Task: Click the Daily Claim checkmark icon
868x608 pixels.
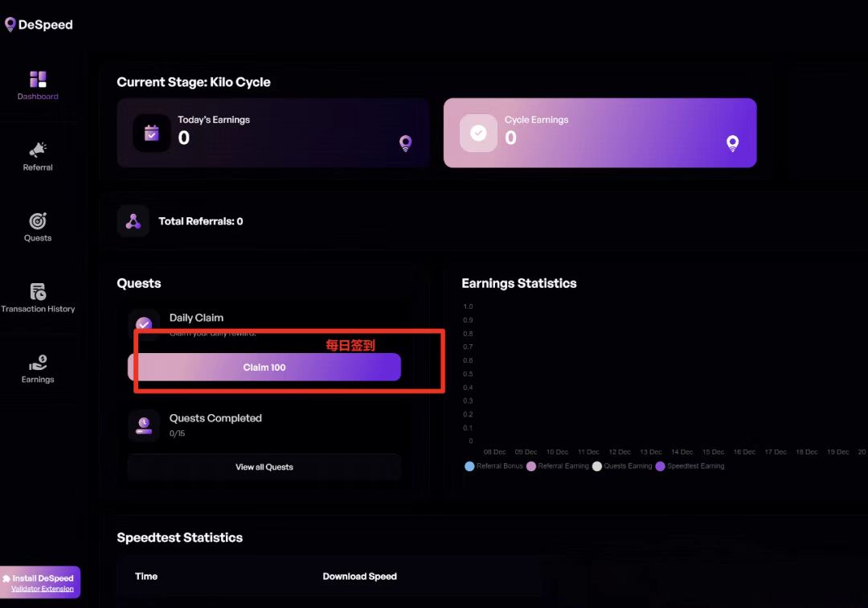Action: pyautogui.click(x=144, y=323)
